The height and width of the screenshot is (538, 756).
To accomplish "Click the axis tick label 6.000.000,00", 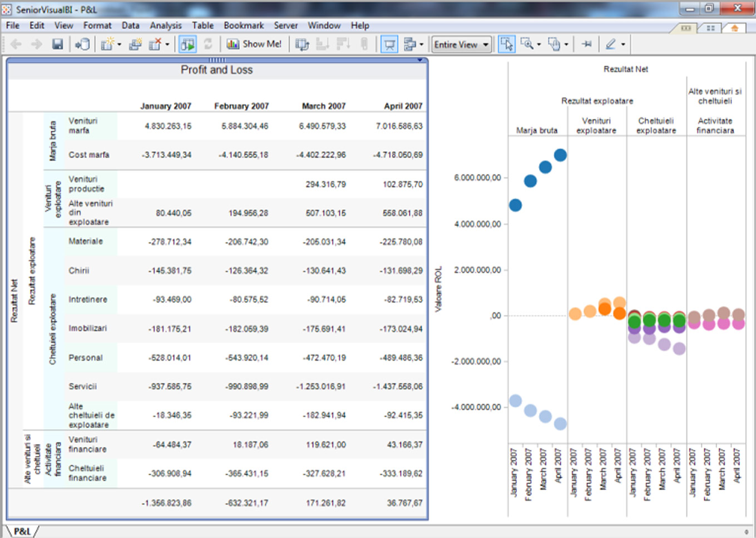I will [477, 178].
